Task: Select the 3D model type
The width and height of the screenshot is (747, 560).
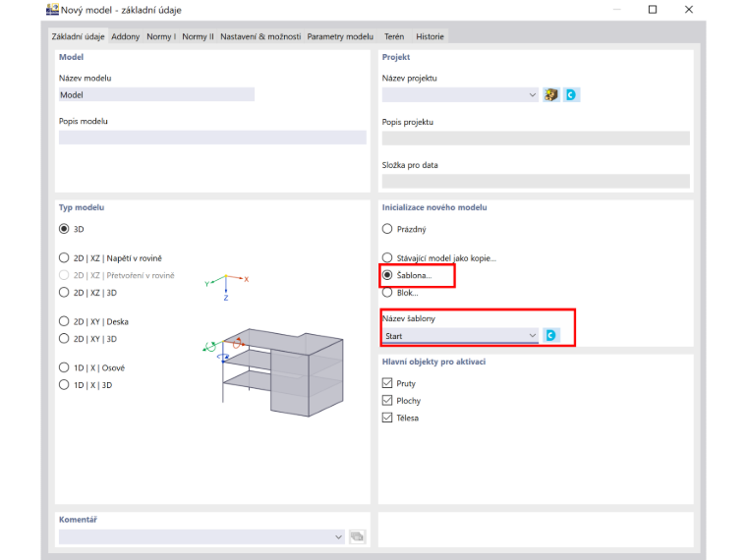Action: tap(64, 229)
